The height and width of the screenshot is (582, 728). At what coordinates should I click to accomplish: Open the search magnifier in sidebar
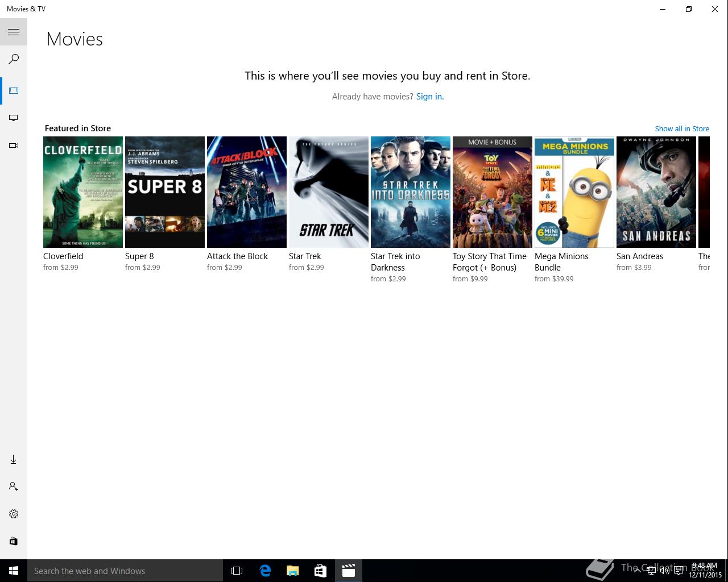point(14,59)
